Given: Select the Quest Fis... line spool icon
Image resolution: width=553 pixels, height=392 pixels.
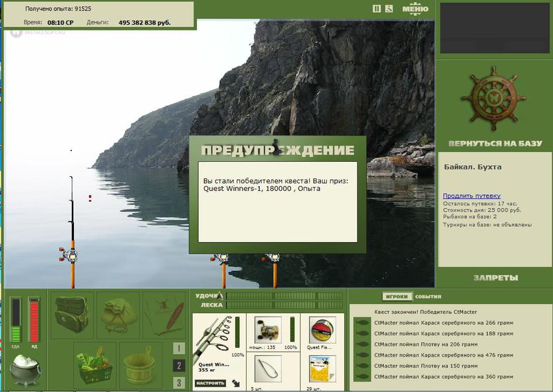Looking at the screenshot, I should pyautogui.click(x=322, y=330).
